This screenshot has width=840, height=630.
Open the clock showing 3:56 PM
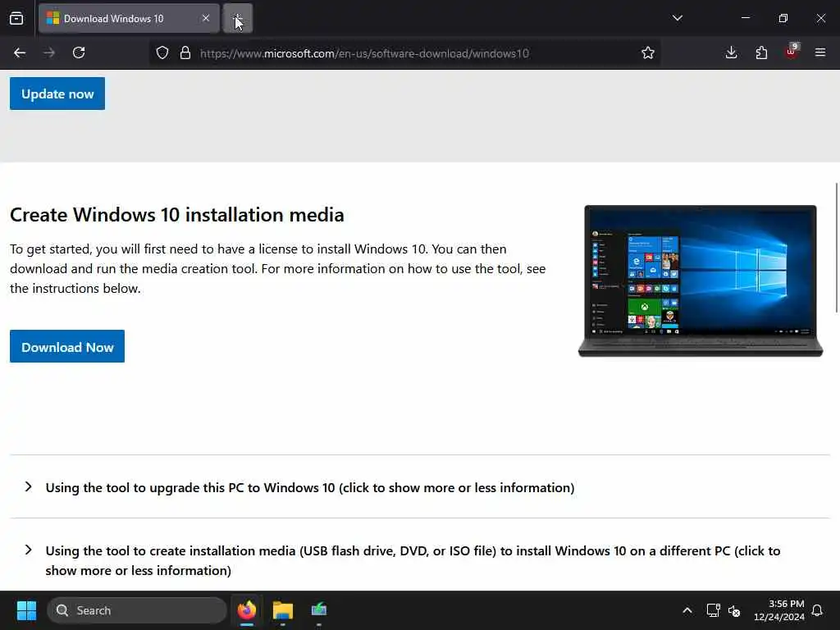(x=779, y=610)
